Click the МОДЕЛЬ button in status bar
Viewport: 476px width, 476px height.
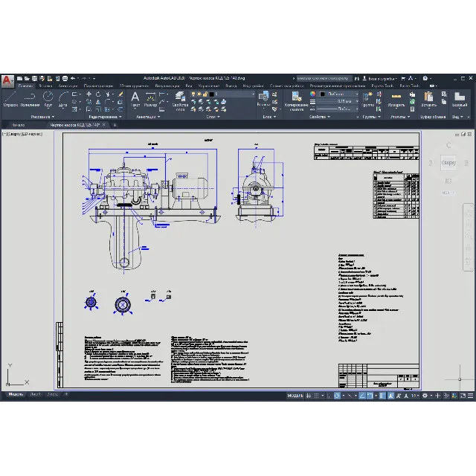(x=295, y=396)
